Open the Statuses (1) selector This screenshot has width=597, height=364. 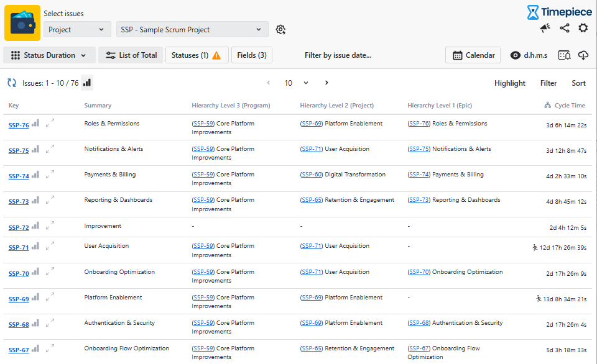197,55
